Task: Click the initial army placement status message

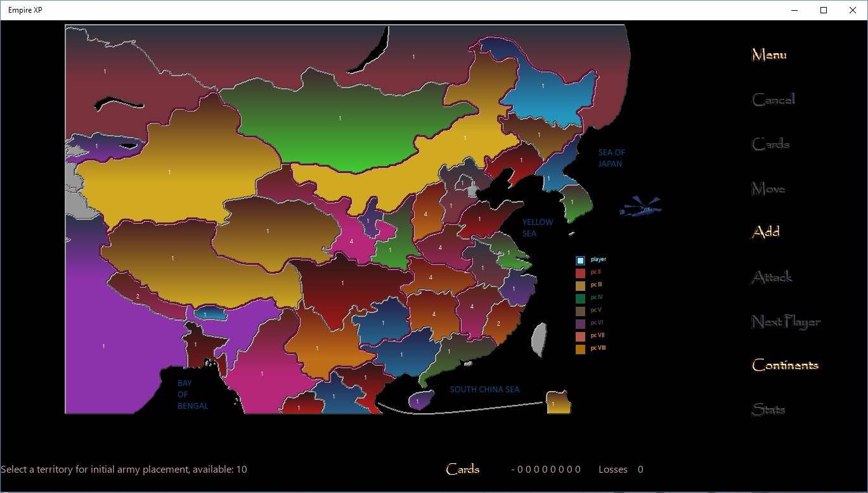Action: click(124, 470)
